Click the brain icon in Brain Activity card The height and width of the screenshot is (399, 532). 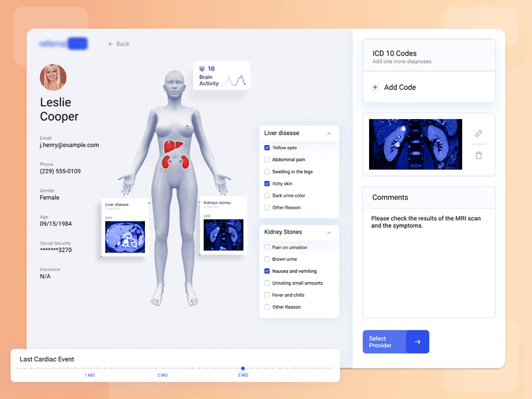202,68
